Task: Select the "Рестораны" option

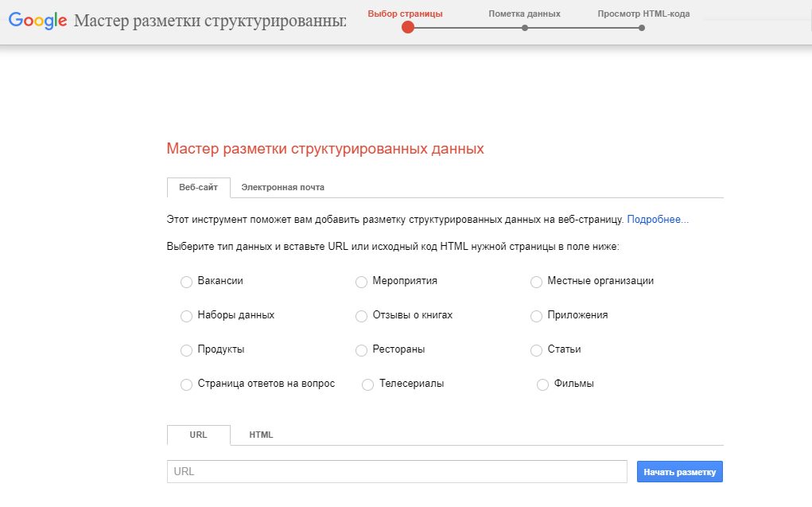Action: (x=361, y=349)
